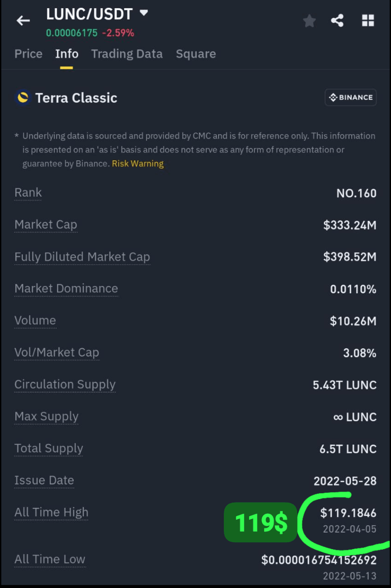
Task: Tap the LUNC/USDT pair title
Action: [89, 14]
